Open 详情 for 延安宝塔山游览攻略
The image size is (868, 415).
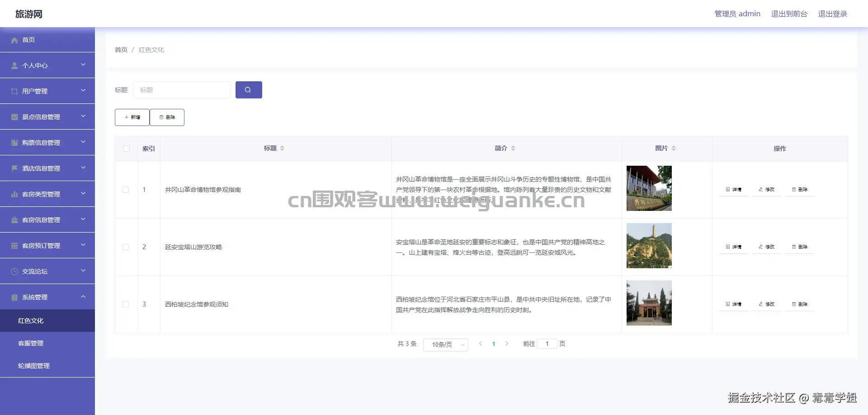click(x=733, y=247)
